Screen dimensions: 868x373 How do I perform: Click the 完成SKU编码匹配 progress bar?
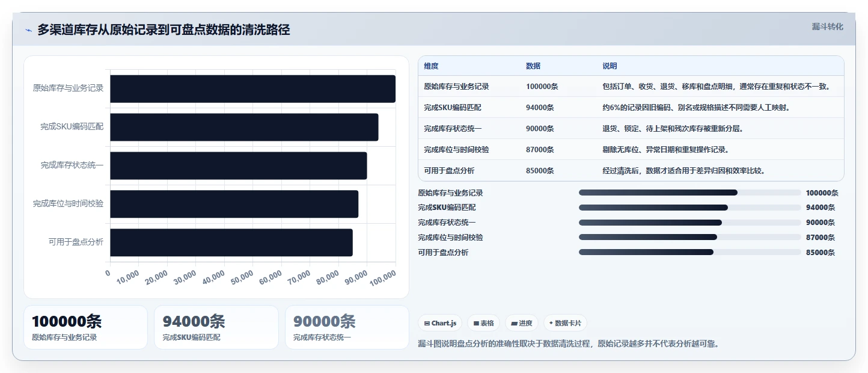point(690,208)
